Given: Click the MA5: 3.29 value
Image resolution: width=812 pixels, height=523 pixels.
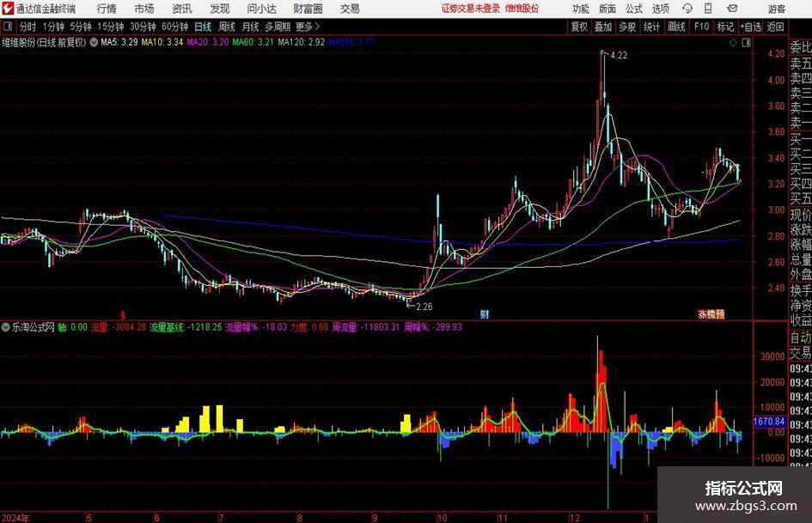Looking at the screenshot, I should coord(119,42).
